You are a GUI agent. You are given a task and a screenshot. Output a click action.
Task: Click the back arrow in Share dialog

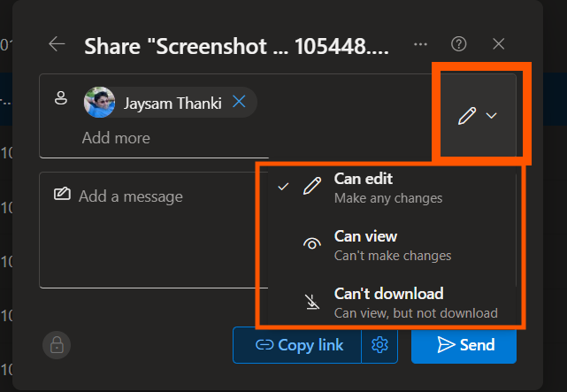pos(57,44)
